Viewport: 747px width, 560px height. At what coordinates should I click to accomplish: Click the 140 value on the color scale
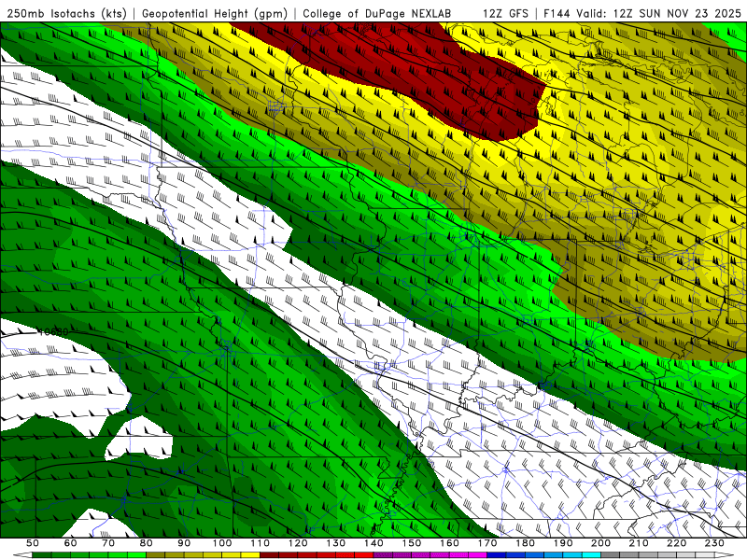[373, 543]
